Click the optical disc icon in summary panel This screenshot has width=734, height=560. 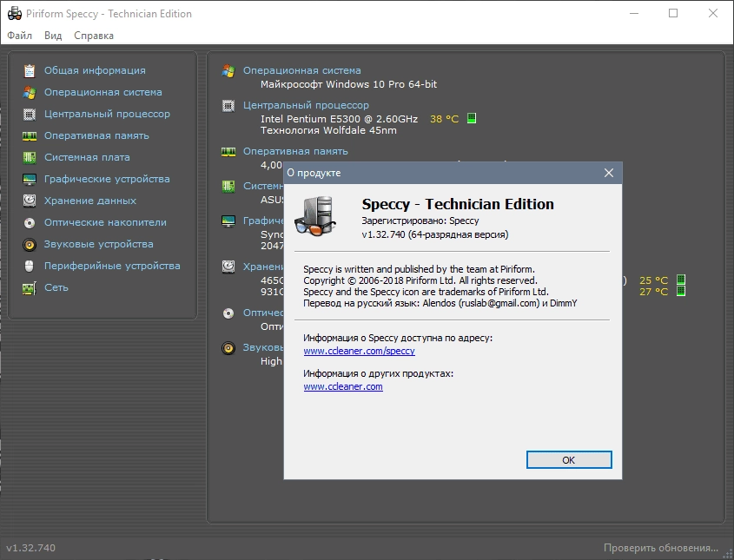point(228,313)
